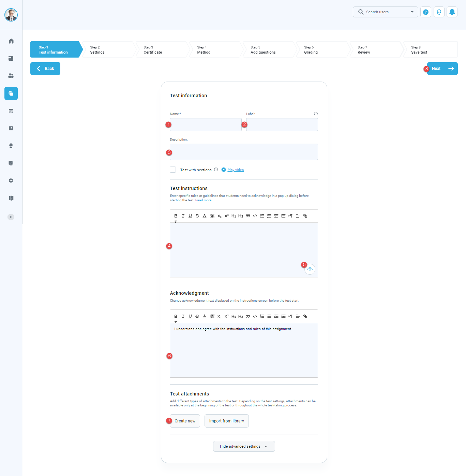466x476 pixels.
Task: Add a blockquote in the Acknowledgment editor
Action: pyautogui.click(x=248, y=316)
